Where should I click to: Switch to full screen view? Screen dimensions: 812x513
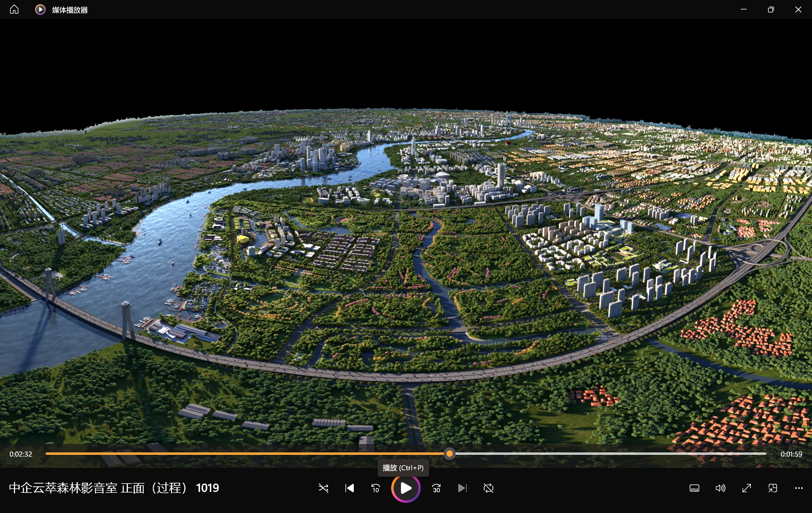[x=747, y=488]
